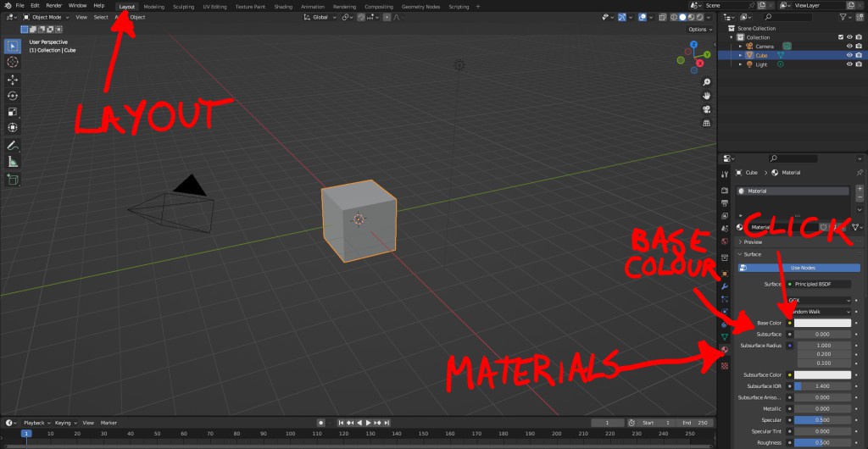This screenshot has height=449, width=868.
Task: Expand the Preview panel
Action: click(x=753, y=242)
